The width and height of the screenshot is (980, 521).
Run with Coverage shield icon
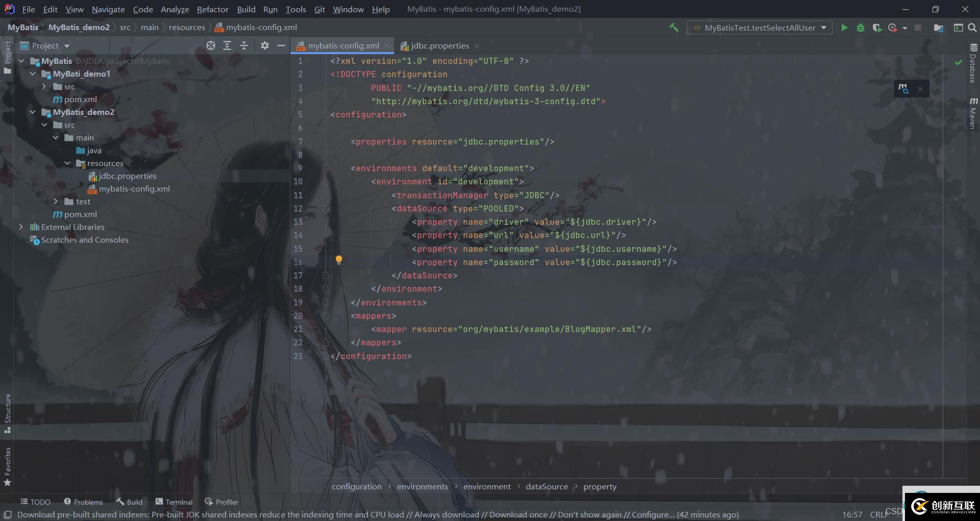877,28
